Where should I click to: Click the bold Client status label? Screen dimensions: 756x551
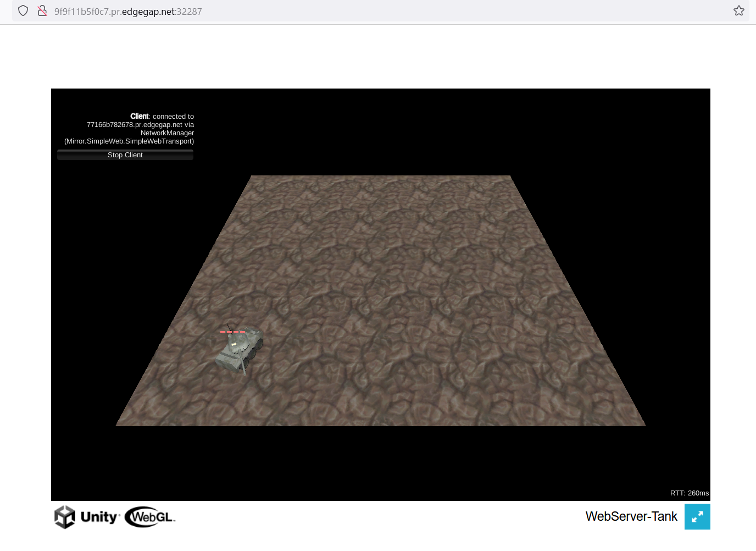click(140, 117)
